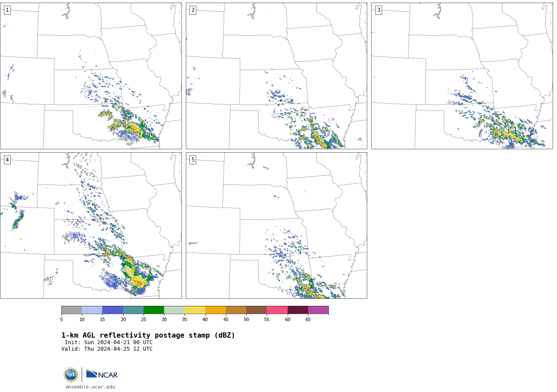Select the maroon 60-65 dBZ swatch
The width and height of the screenshot is (557, 392).
298,310
